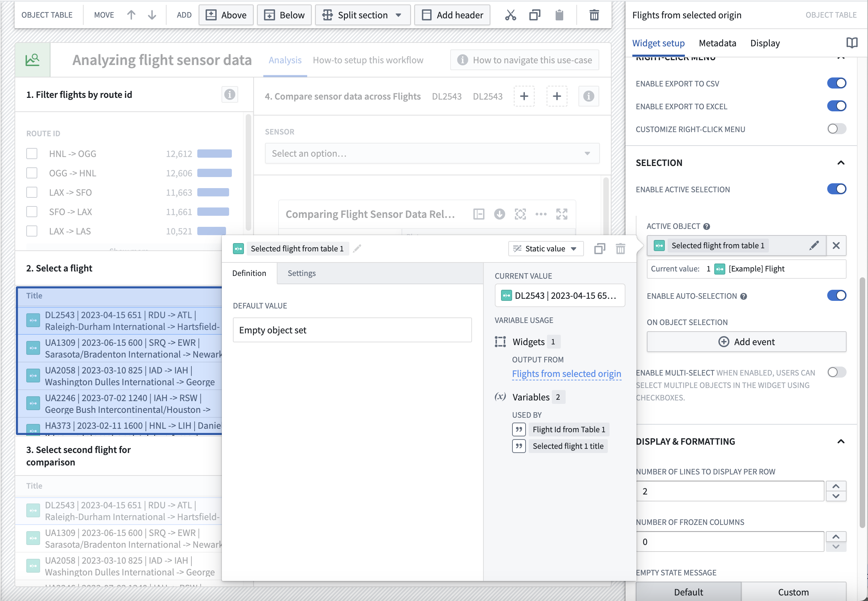The image size is (868, 601).
Task: Open the three dots menu on the chart
Action: 541,214
